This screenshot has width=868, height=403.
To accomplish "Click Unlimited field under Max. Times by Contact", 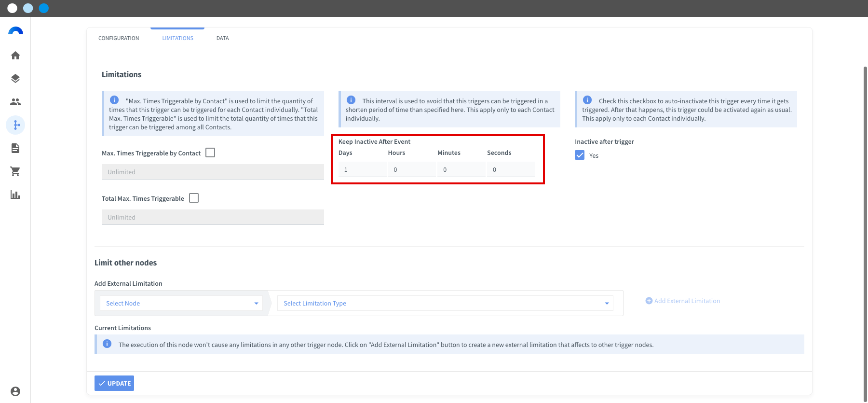I will point(213,172).
